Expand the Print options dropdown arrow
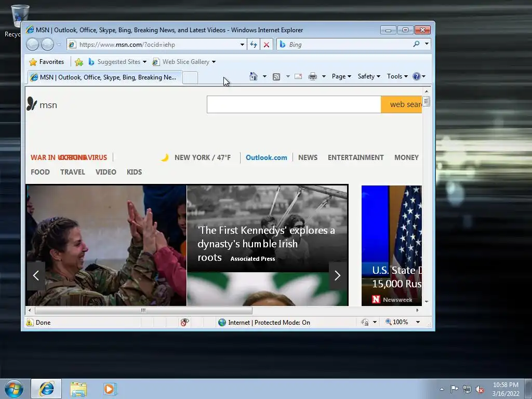Screen dimensions: 532x399 tap(324, 76)
